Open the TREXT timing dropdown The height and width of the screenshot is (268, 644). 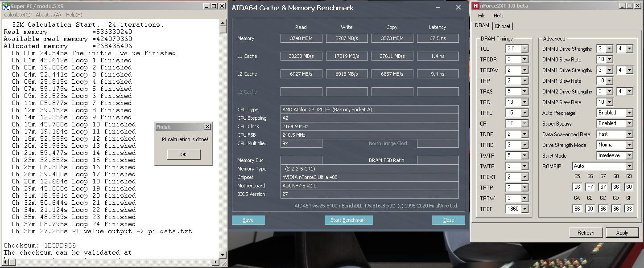525,177
